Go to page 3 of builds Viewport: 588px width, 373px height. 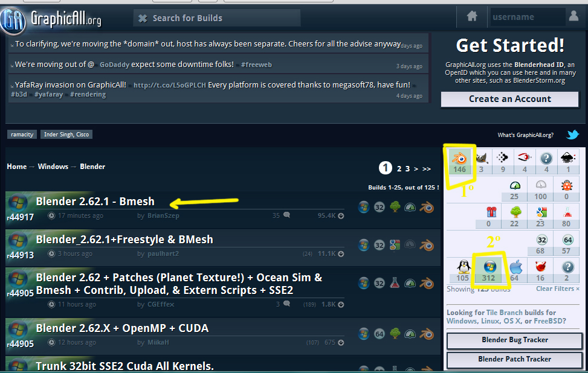(407, 169)
